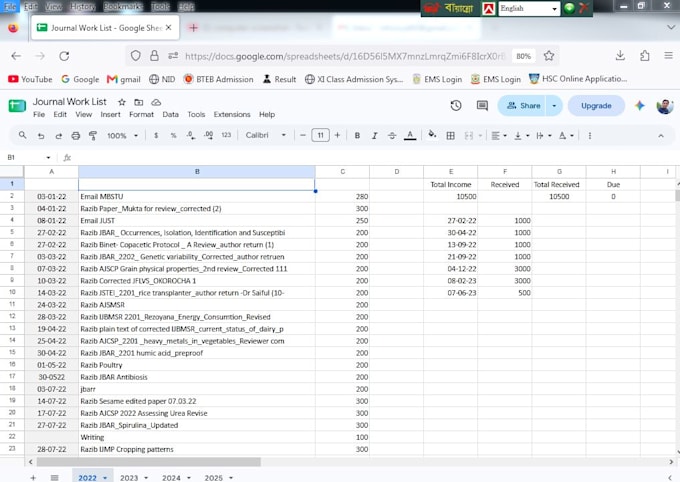Decrease font size with minus button
This screenshot has height=482, width=680.
(x=303, y=135)
